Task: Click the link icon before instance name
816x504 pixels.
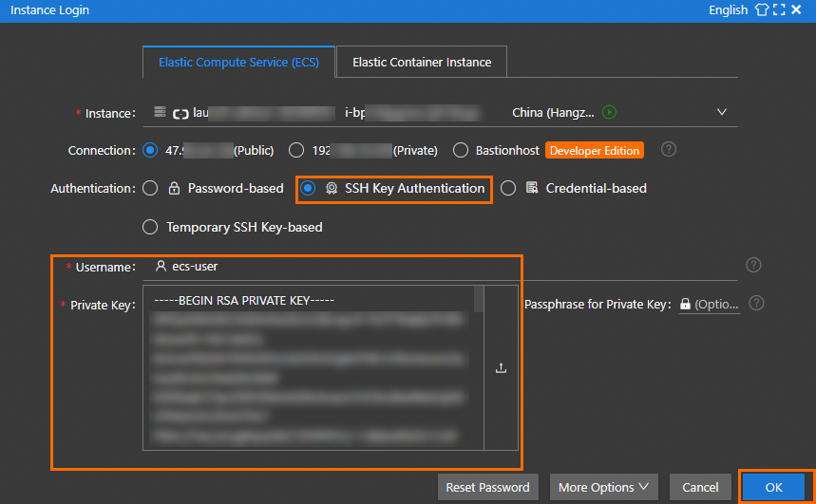Action: pos(180,113)
